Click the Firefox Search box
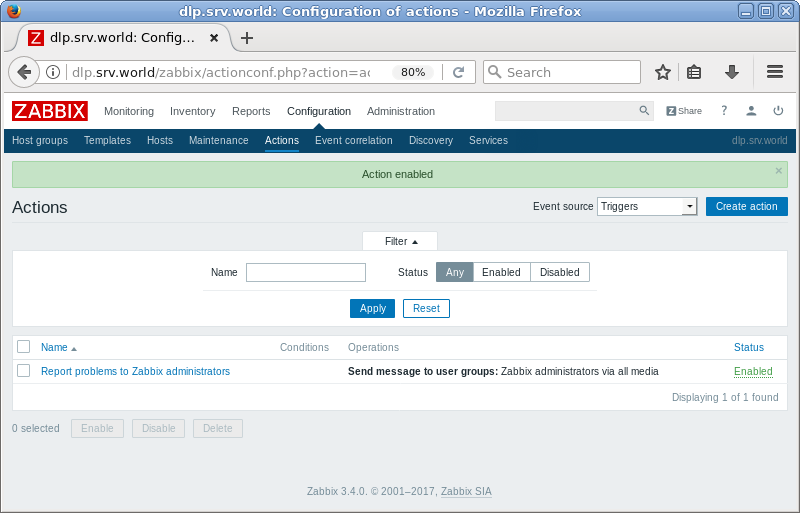This screenshot has height=513, width=800. tap(561, 72)
